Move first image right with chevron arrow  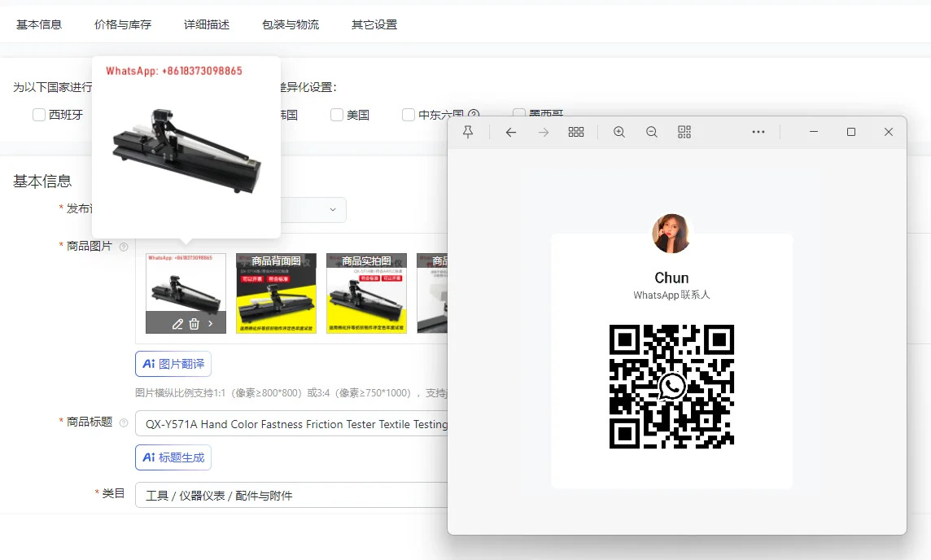tap(210, 324)
